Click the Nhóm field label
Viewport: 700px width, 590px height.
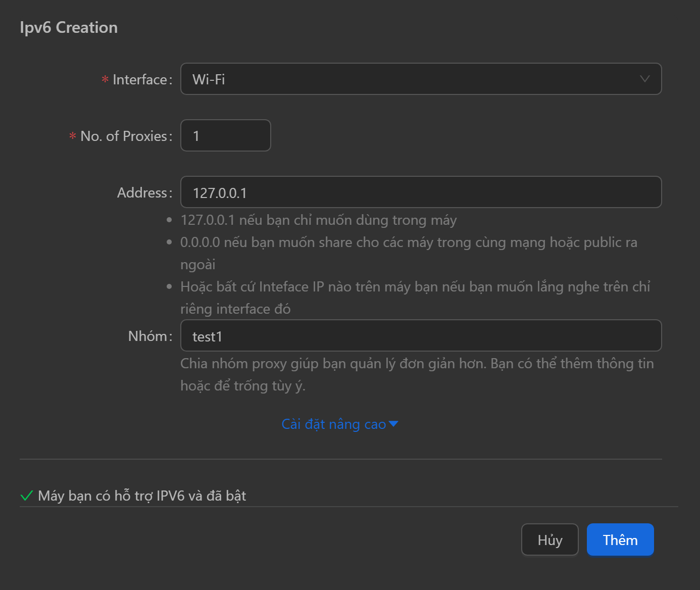pyautogui.click(x=147, y=336)
